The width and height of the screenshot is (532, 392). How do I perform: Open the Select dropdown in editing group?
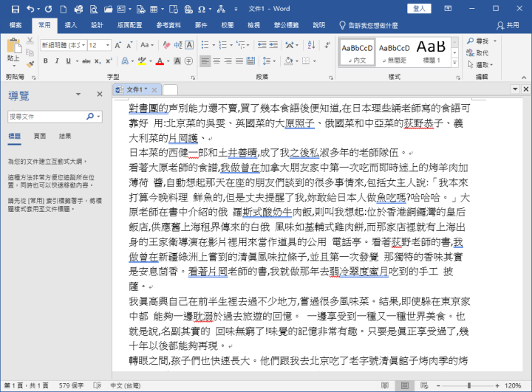[480, 64]
